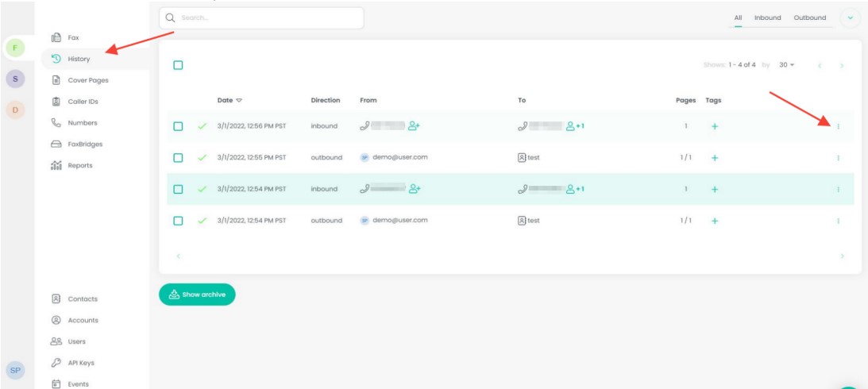Click into the Search field
The image size is (868, 389).
pos(262,17)
